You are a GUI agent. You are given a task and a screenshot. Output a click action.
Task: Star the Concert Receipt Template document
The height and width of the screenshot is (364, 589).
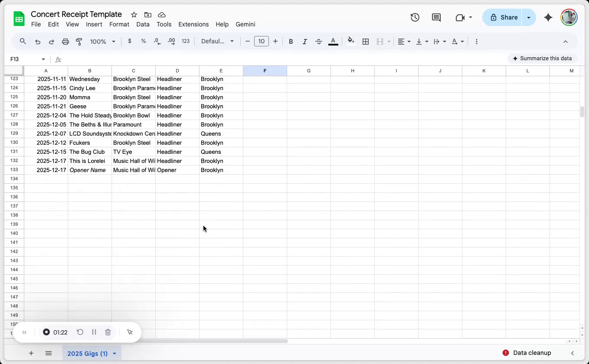[134, 15]
